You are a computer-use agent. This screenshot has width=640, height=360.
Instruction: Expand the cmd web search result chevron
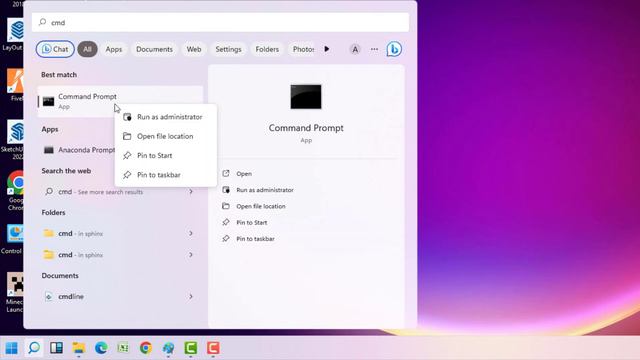[x=191, y=191]
